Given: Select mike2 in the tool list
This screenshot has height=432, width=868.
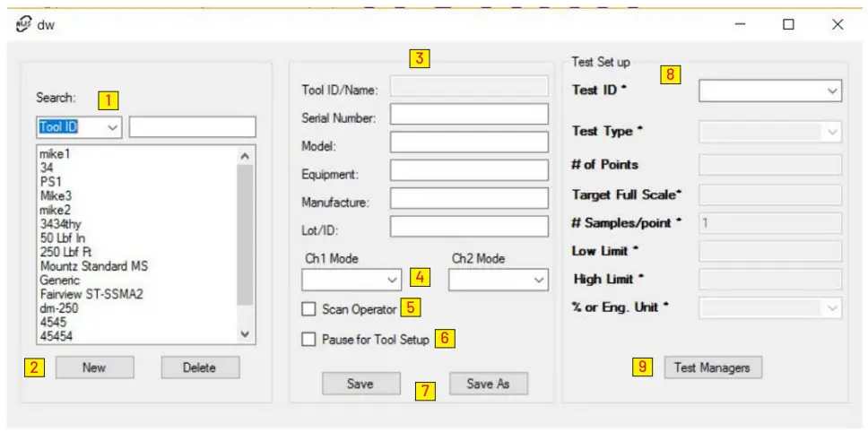Looking at the screenshot, I should coord(55,211).
